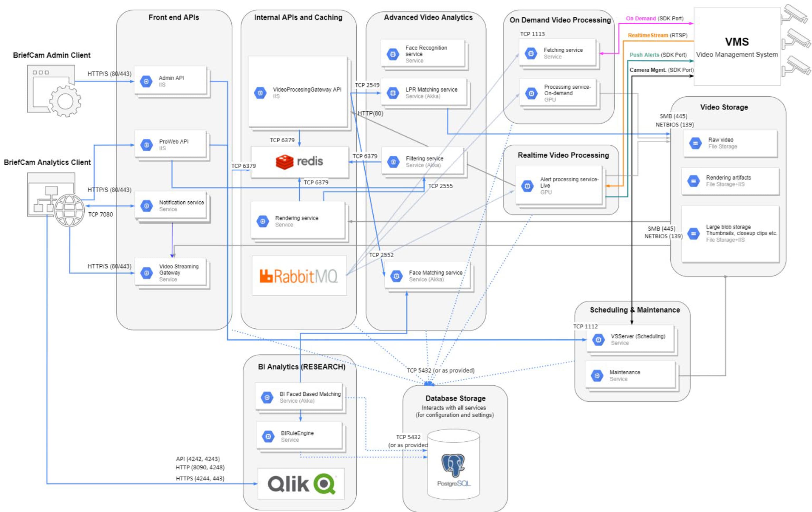Select the LPR Matching service hexagon icon

[393, 93]
